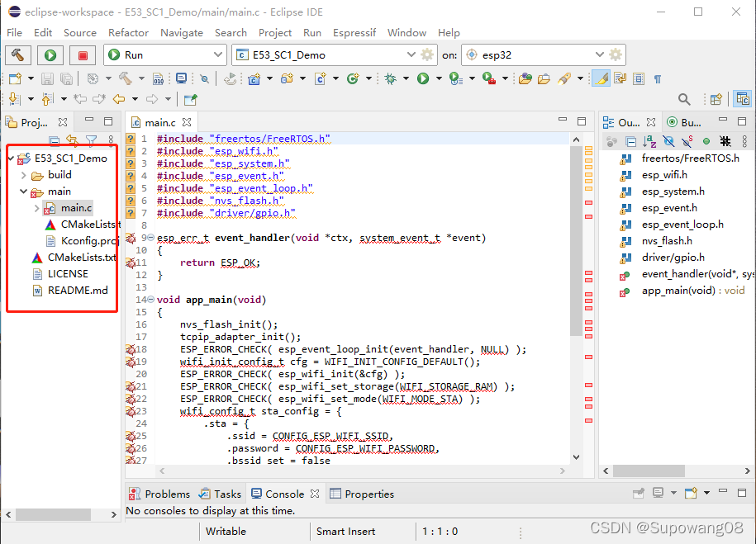
Task: Click the Debug bug icon in toolbar
Action: (391, 78)
